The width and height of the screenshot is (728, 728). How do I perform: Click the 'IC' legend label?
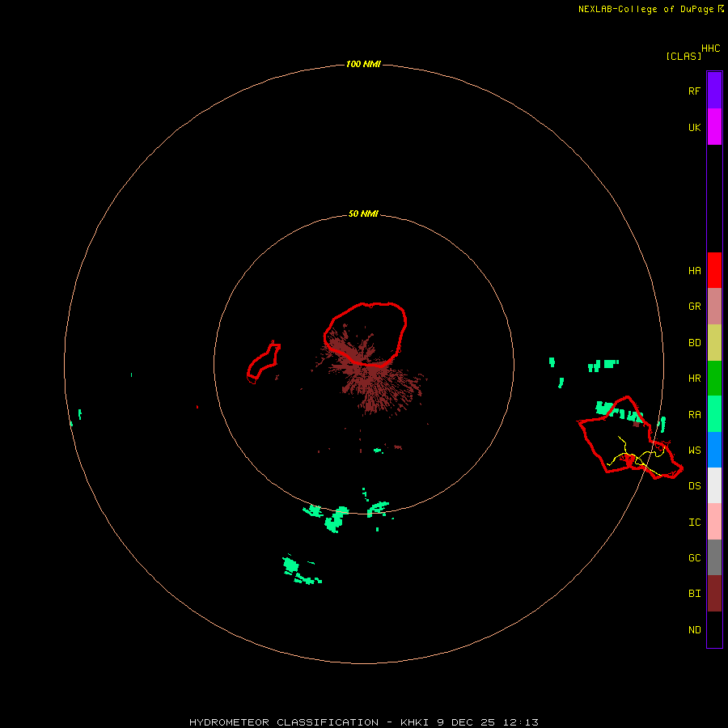[x=694, y=522]
